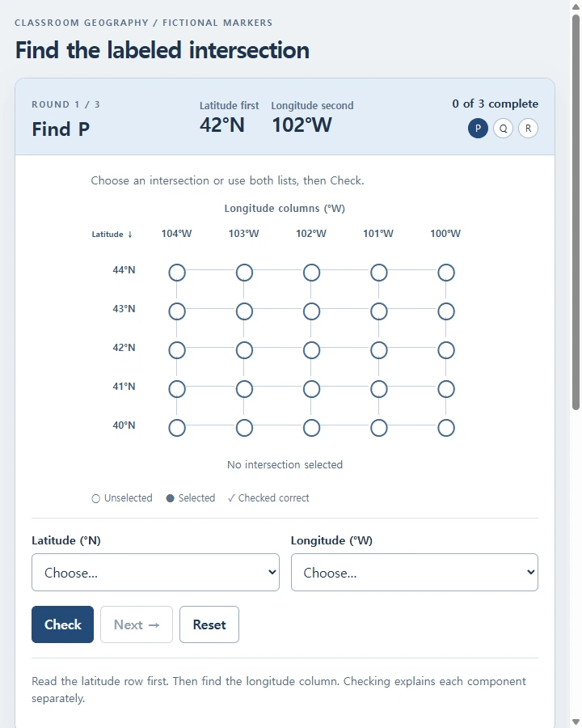Reset the current selection
This screenshot has height=728, width=582.
[209, 624]
